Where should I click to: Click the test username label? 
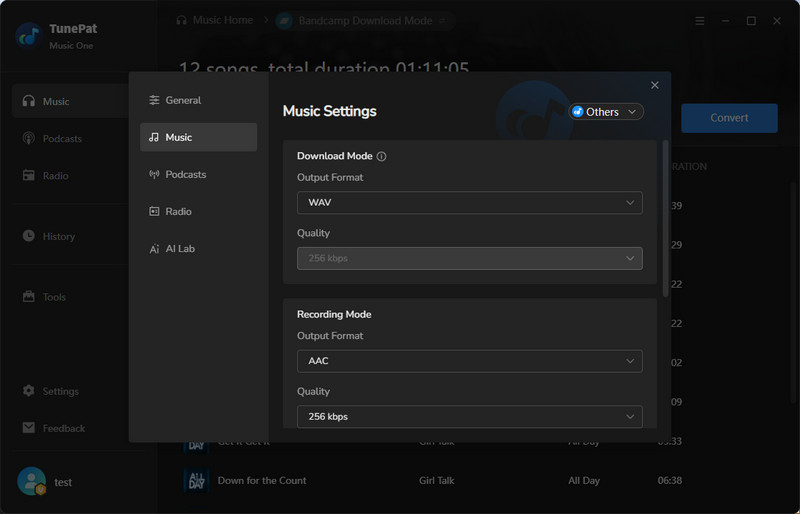63,482
